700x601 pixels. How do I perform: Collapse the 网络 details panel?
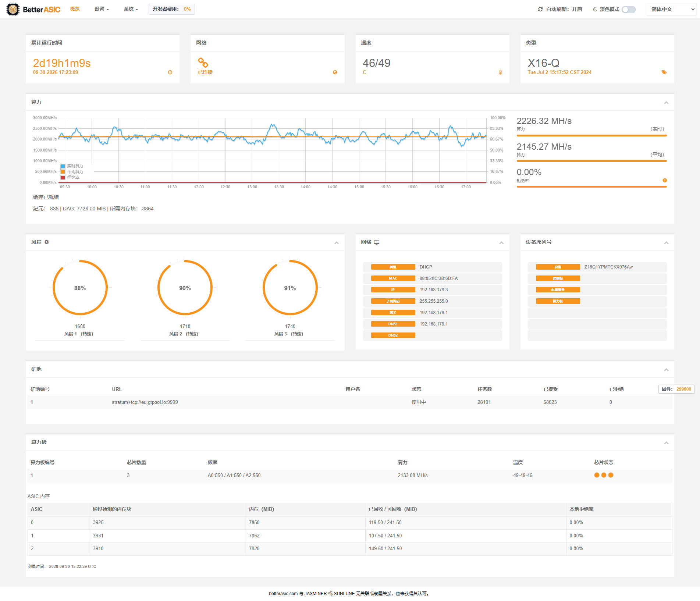pos(501,243)
